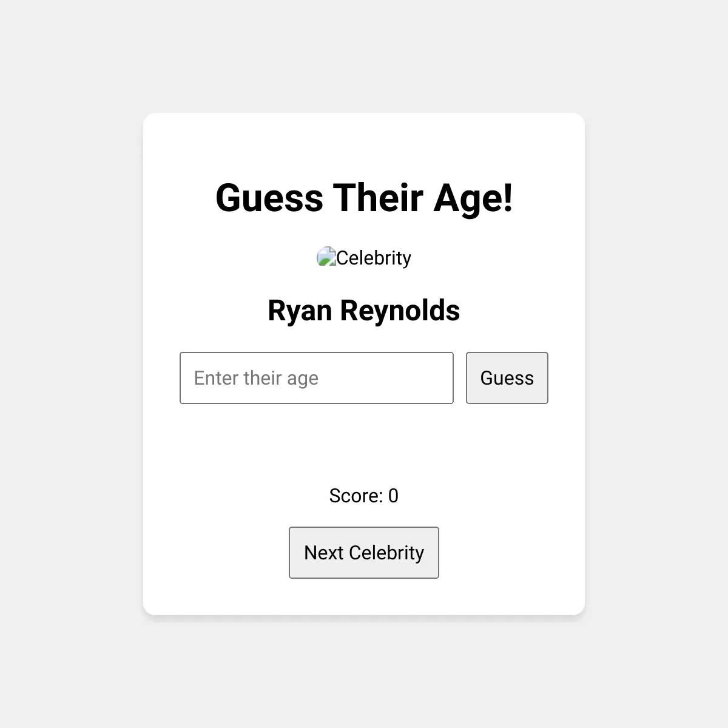Click the broken celebrity image icon
This screenshot has height=728, width=728.
(x=326, y=257)
